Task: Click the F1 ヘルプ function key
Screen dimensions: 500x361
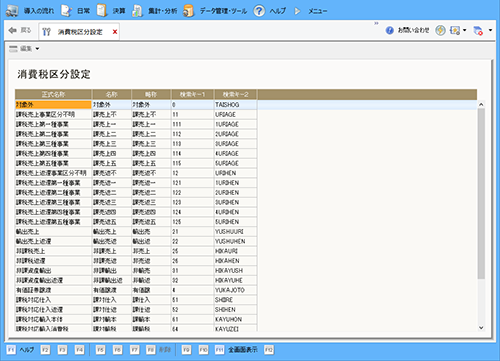Action: 20,350
